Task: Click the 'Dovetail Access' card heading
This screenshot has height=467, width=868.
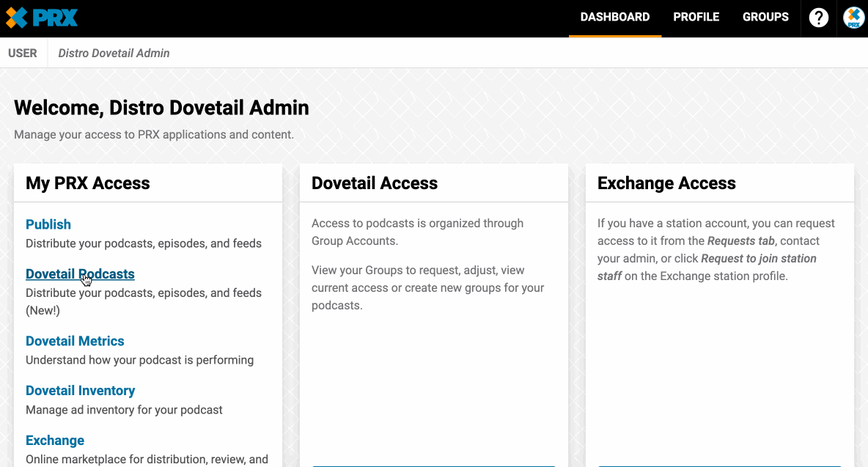Action: [x=374, y=183]
